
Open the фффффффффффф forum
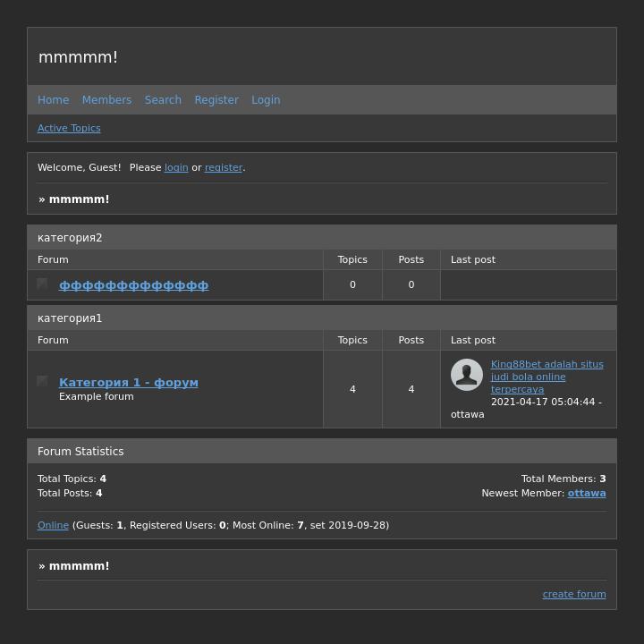[133, 285]
